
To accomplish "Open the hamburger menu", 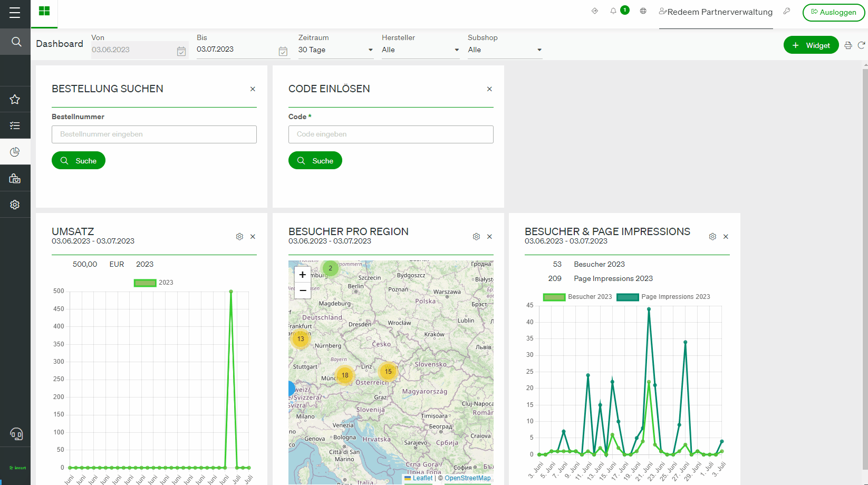I will [15, 13].
